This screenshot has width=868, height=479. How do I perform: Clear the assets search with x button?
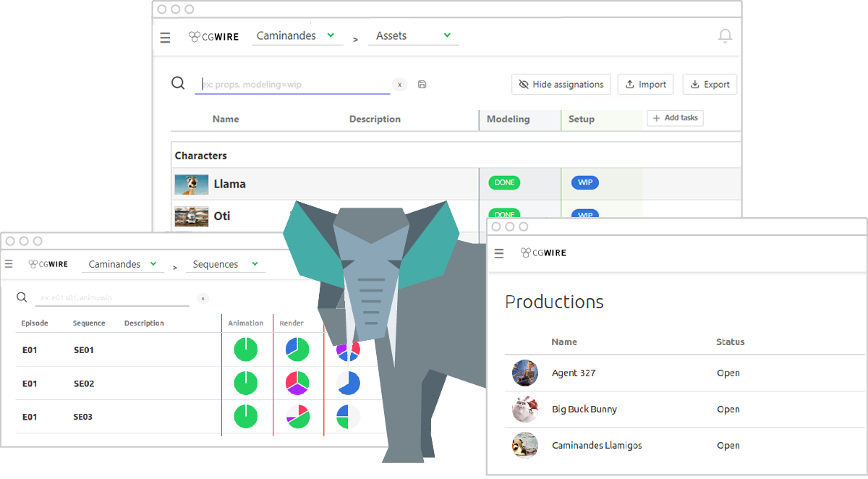pyautogui.click(x=399, y=85)
